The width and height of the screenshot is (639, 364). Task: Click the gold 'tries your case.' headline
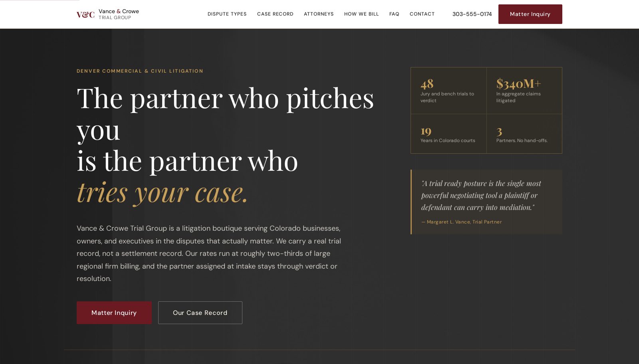(163, 192)
